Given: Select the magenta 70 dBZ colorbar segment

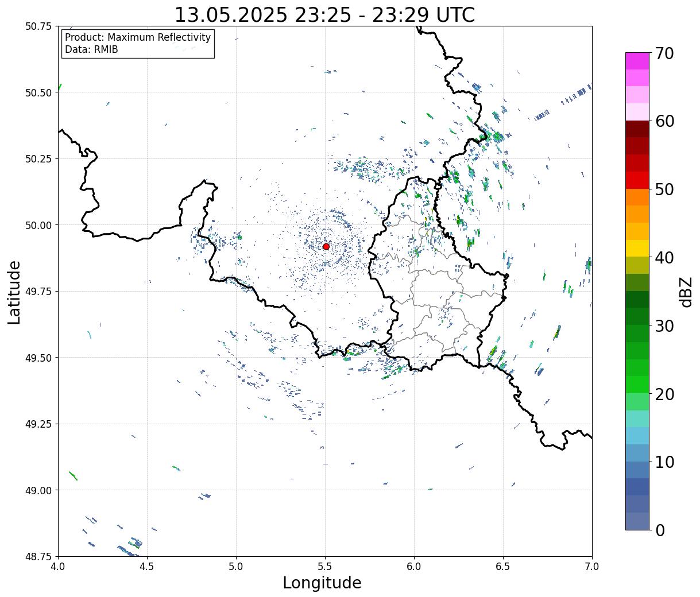Looking at the screenshot, I should [x=637, y=61].
